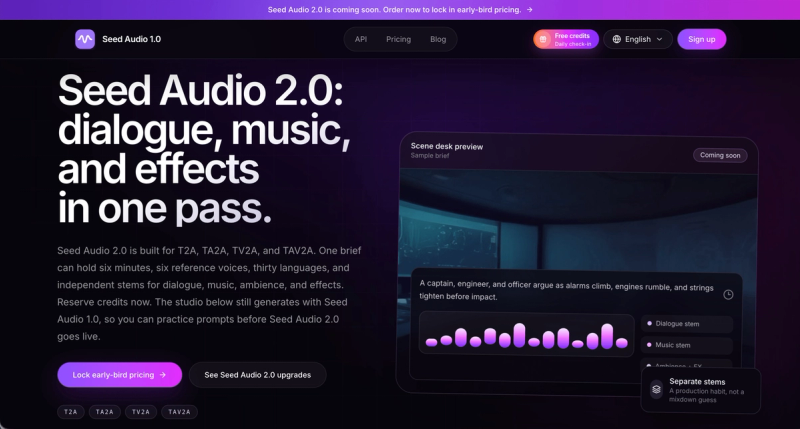Click See Seed Audio 2.0 upgrades
Screen dimensions: 800x429
tap(258, 375)
